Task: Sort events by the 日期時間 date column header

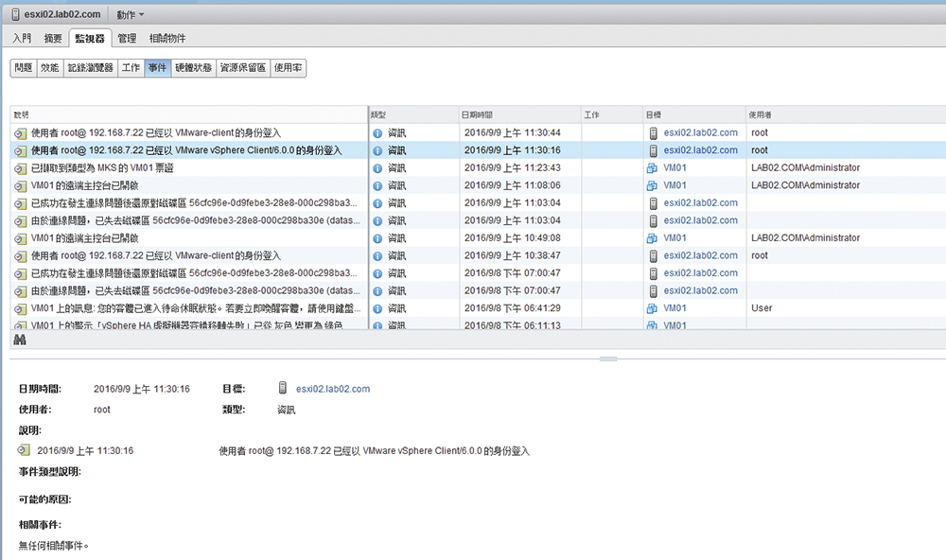Action: [520, 114]
